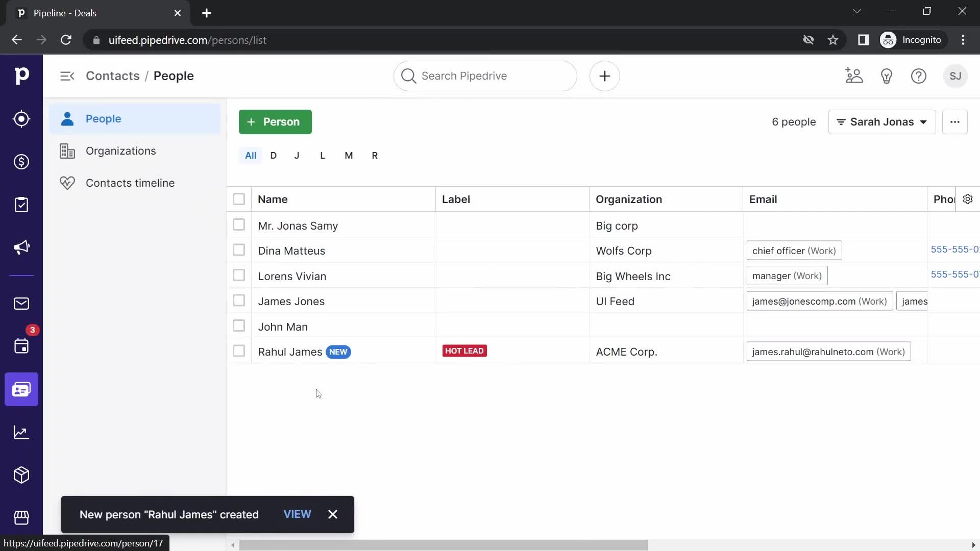Screen dimensions: 980x551
Task: Select the J alphabet filter tab
Action: click(x=298, y=156)
